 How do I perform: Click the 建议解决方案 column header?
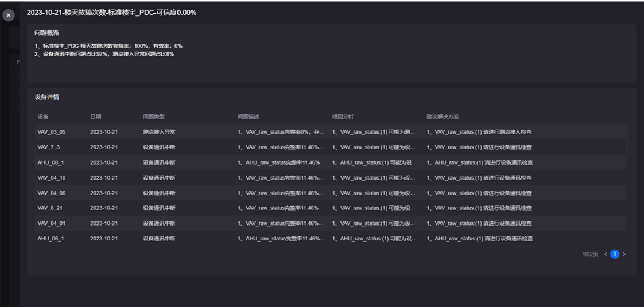point(443,116)
